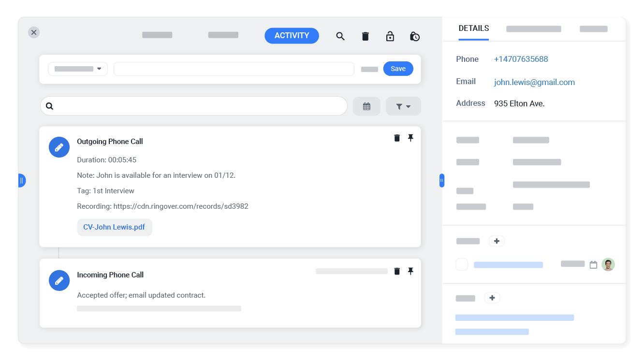
Task: Delete the Incoming Phone Call activity
Action: click(396, 271)
